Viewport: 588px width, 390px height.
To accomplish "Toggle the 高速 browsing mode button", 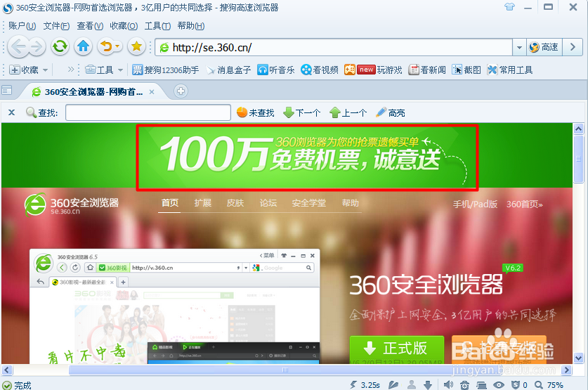I will (544, 47).
